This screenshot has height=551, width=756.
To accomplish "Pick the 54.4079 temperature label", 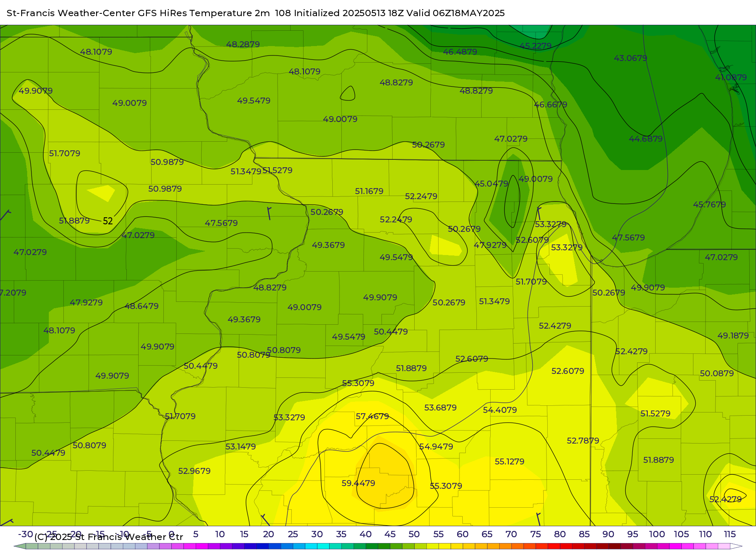I will click(500, 410).
